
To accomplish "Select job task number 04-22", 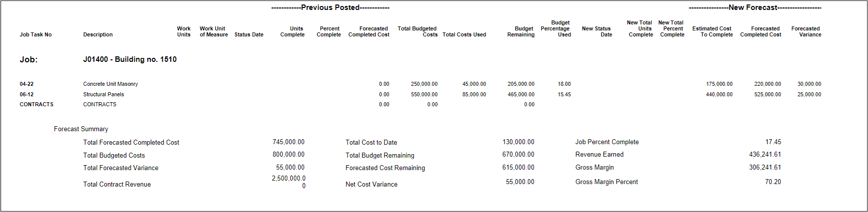I will coord(26,84).
